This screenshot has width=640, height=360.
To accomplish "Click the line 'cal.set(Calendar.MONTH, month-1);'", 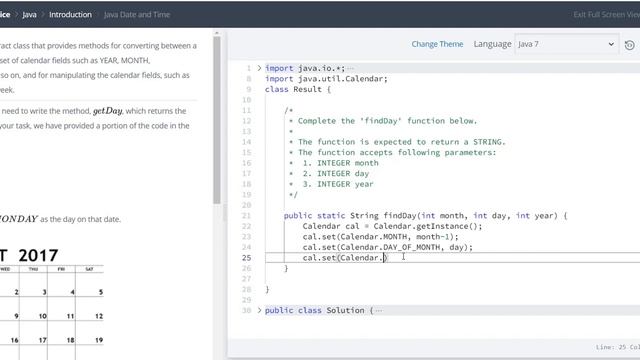I will click(x=380, y=237).
